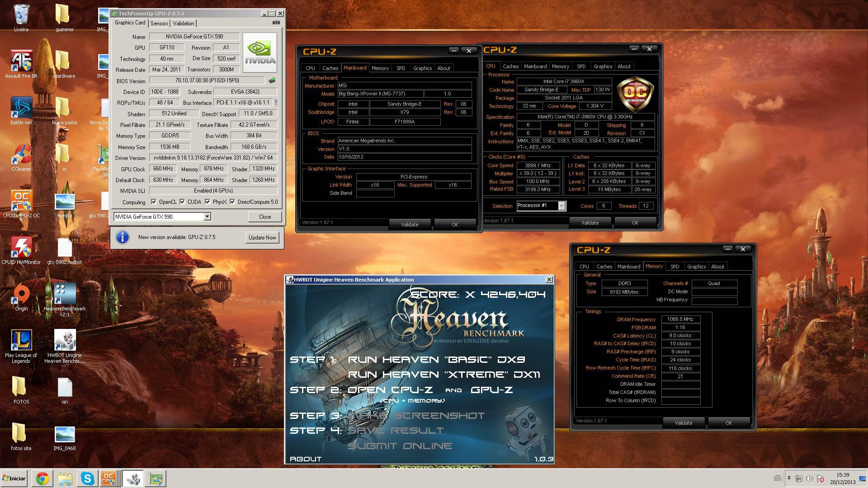The image size is (868, 488).
Task: Click the Iniciar start button
Action: tap(14, 479)
